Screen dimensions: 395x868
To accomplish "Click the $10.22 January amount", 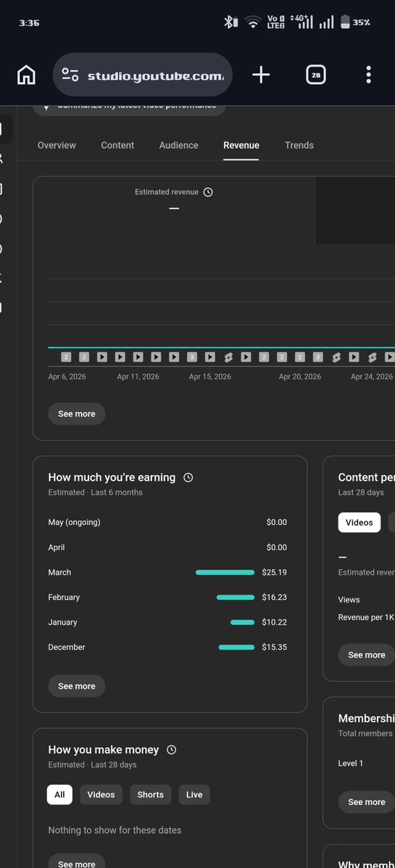I will point(274,622).
